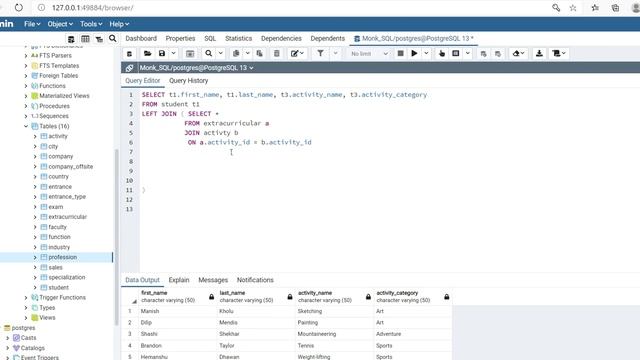Image resolution: width=640 pixels, height=360 pixels.
Task: Click the Delete rows trash icon
Action: (277, 53)
